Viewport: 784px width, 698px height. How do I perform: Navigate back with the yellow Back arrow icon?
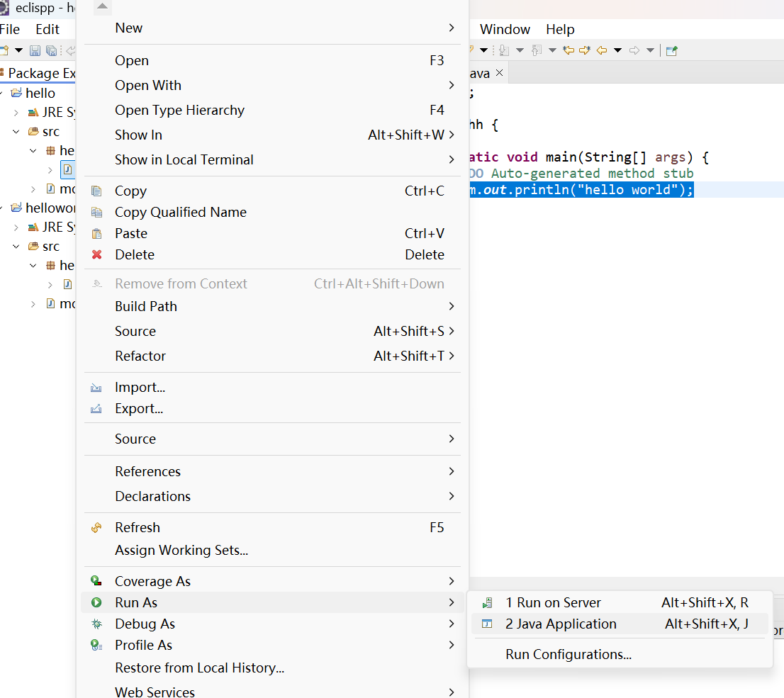(x=603, y=50)
